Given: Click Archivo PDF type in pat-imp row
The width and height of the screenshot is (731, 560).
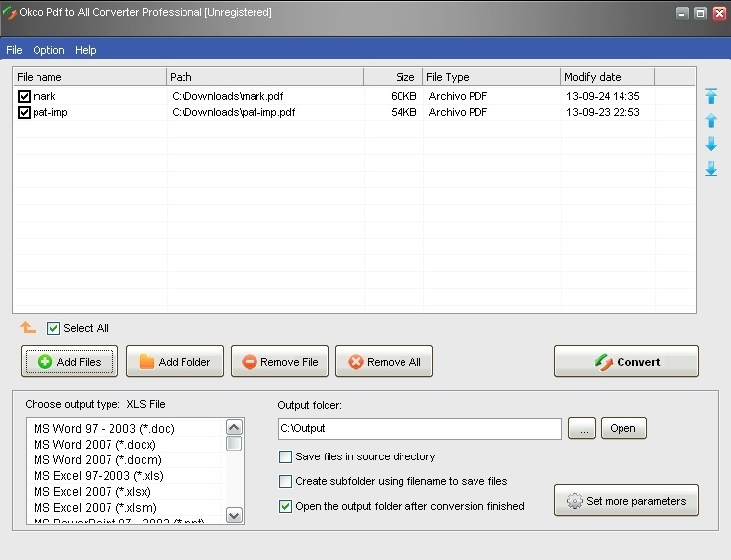Looking at the screenshot, I should coord(458,112).
